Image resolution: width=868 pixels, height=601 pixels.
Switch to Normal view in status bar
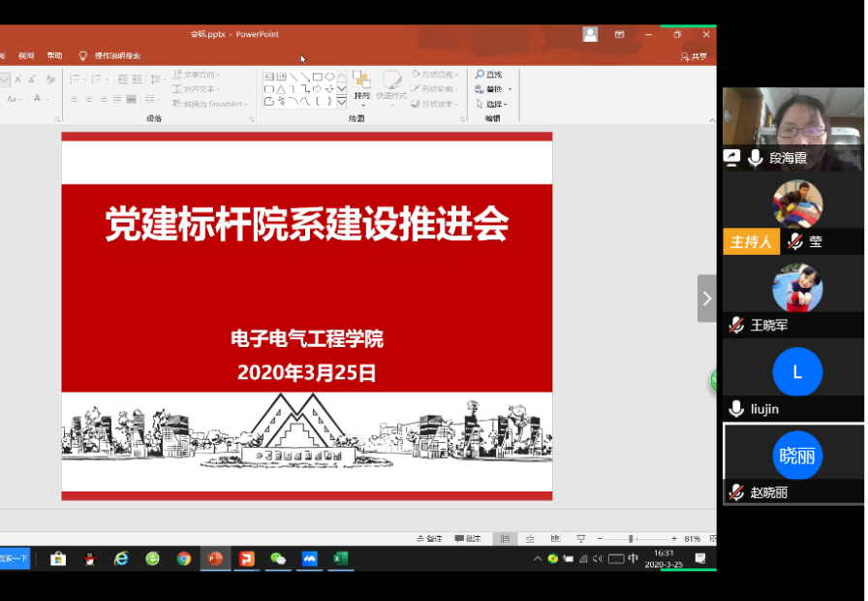[x=504, y=539]
